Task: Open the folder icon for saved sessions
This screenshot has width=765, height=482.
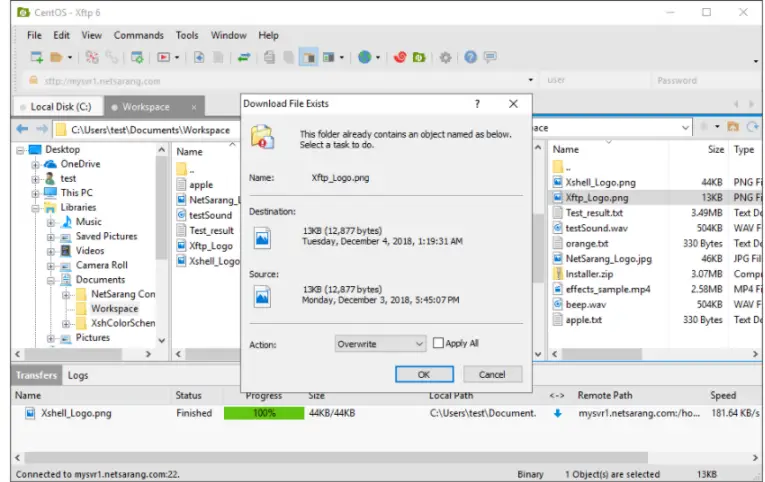Action: (x=56, y=57)
